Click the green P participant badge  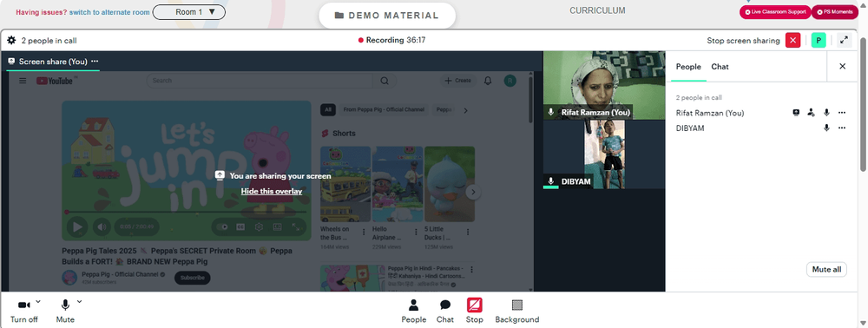(819, 41)
